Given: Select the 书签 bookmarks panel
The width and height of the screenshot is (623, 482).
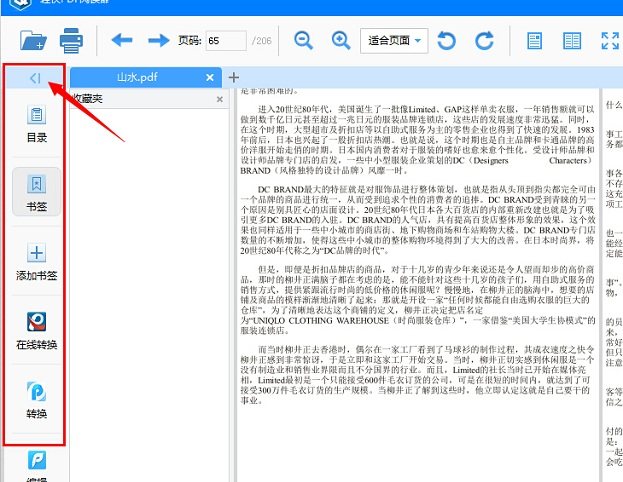Looking at the screenshot, I should point(37,192).
